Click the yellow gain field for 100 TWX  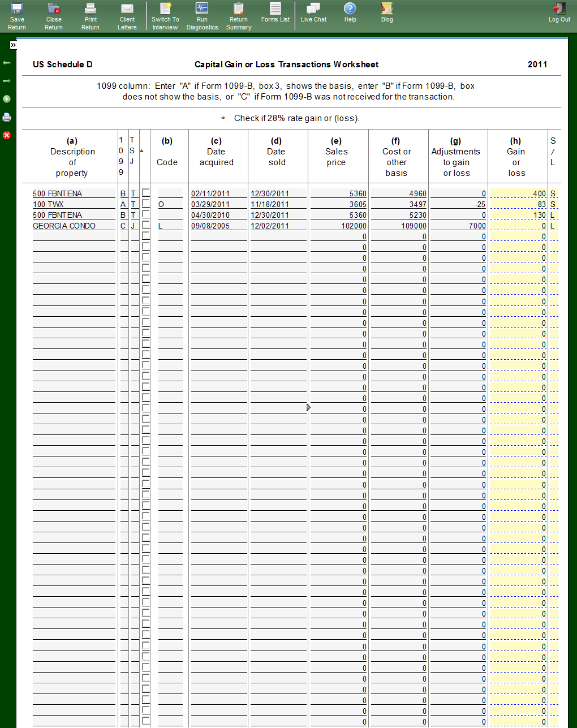(x=518, y=204)
